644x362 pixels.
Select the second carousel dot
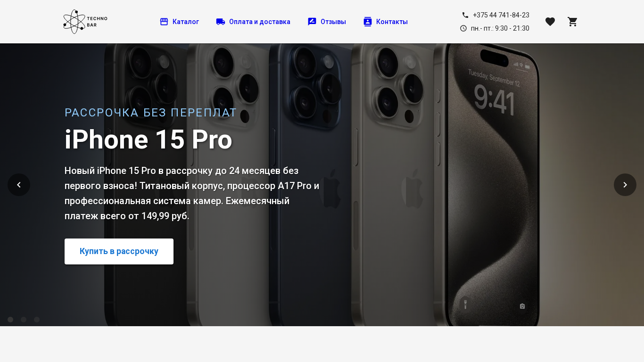coord(24,320)
